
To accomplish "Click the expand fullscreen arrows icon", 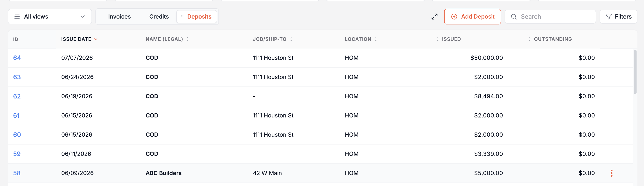I will 434,17.
